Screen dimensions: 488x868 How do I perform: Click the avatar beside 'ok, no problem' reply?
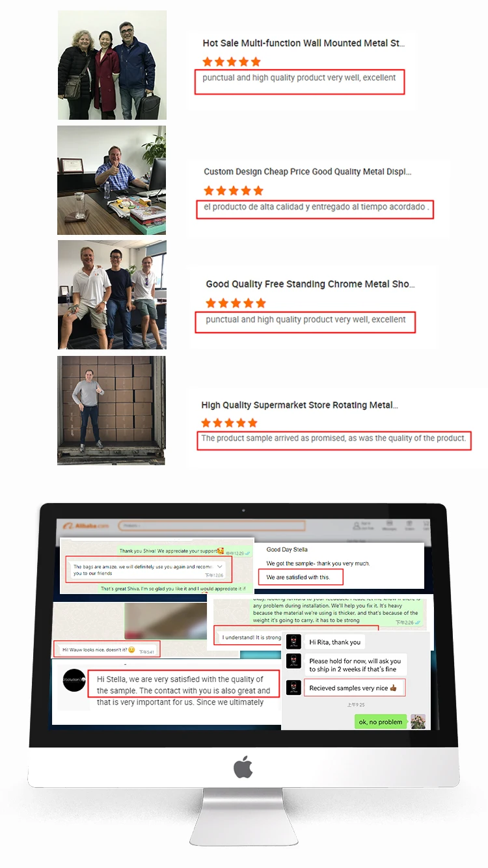[x=418, y=722]
